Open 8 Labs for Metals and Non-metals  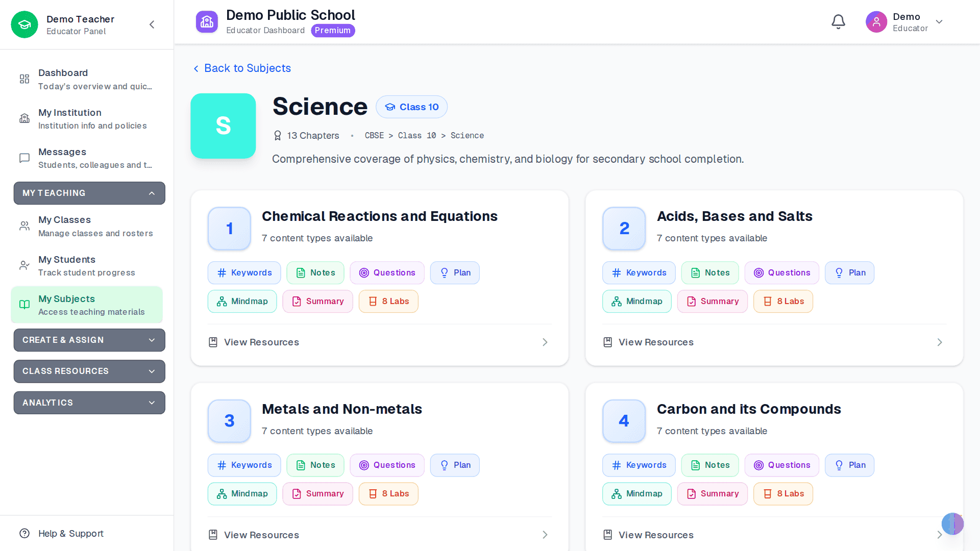click(x=388, y=494)
